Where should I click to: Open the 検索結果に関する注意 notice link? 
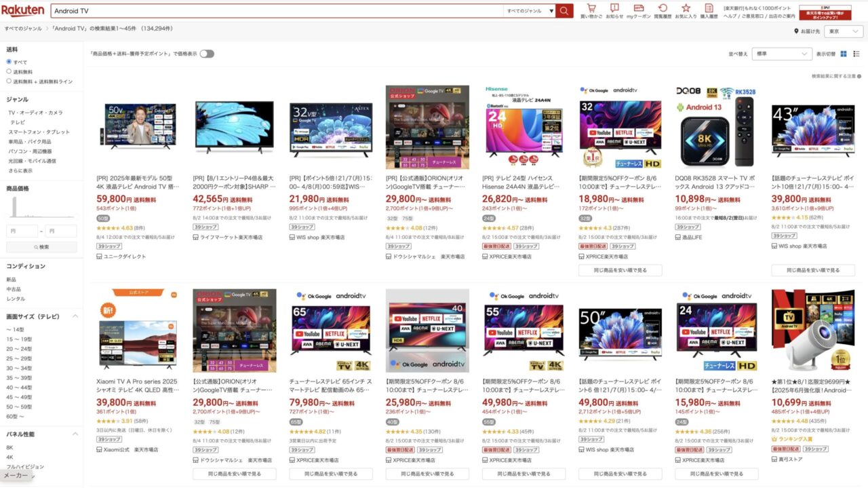pos(836,76)
